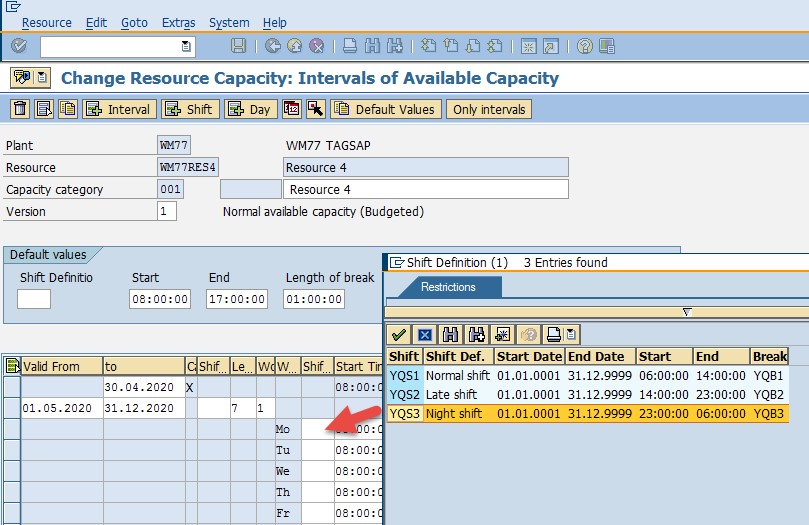Click the Print icon in the popup toolbar
The image size is (809, 525).
pos(554,335)
